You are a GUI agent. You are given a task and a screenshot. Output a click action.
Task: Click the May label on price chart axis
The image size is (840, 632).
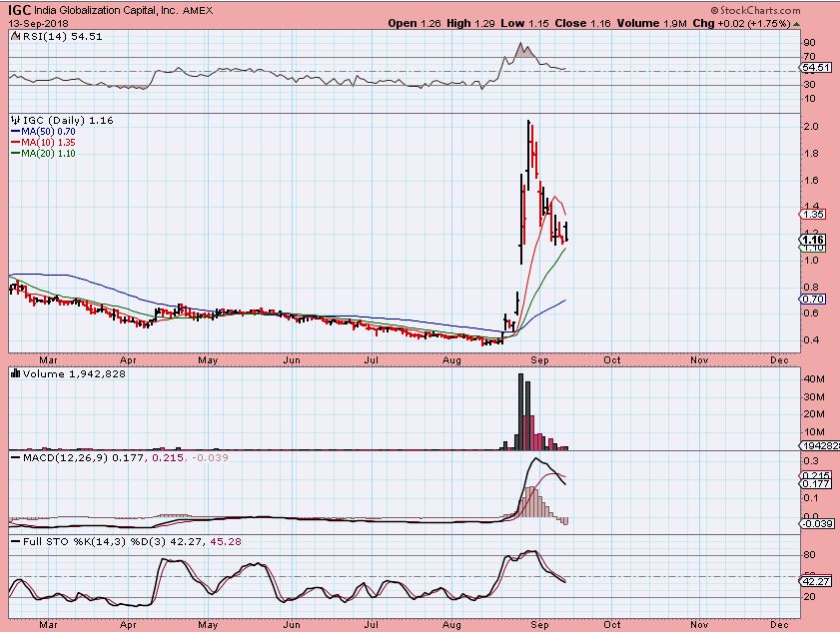(208, 359)
